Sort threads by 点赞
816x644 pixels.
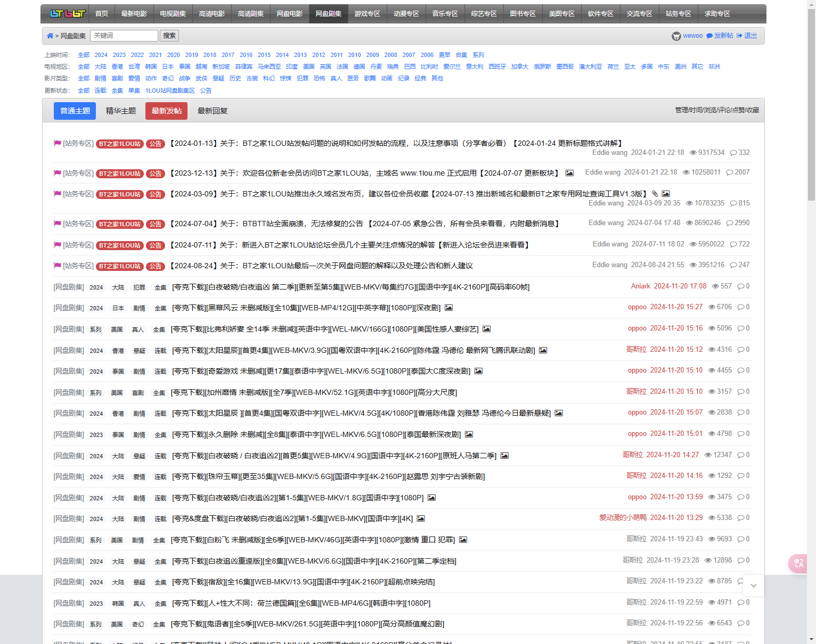click(738, 110)
